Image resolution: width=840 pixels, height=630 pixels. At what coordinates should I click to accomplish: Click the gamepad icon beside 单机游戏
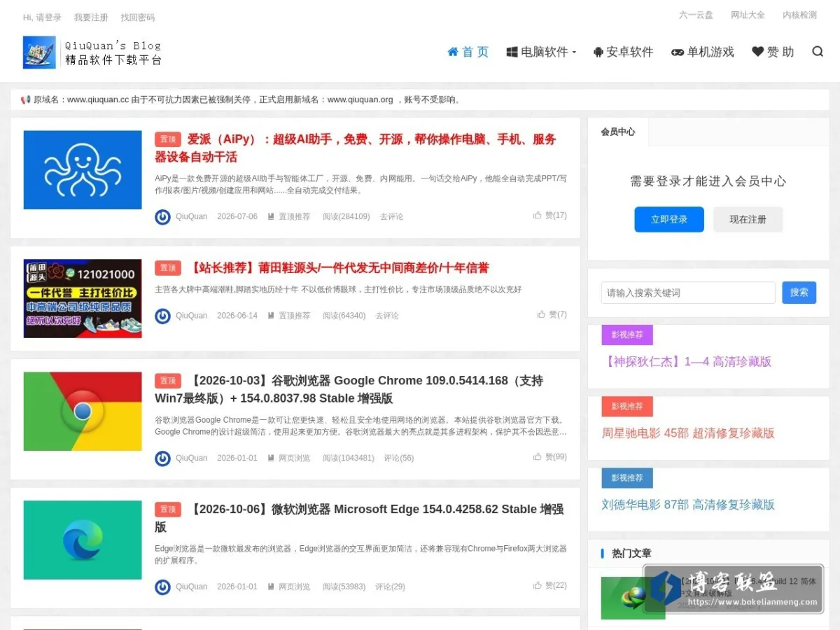(678, 52)
